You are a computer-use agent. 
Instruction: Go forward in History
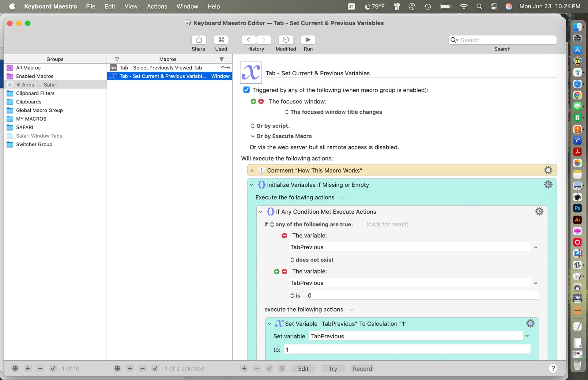(263, 40)
